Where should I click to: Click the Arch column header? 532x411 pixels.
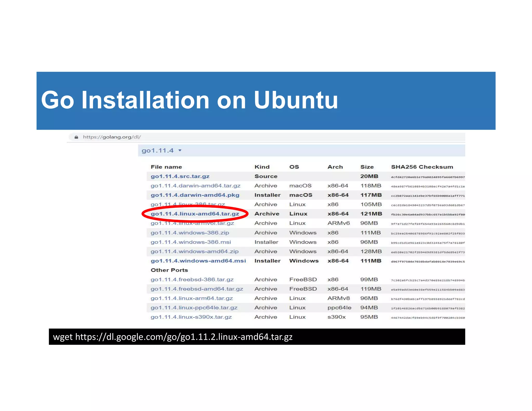pos(335,167)
